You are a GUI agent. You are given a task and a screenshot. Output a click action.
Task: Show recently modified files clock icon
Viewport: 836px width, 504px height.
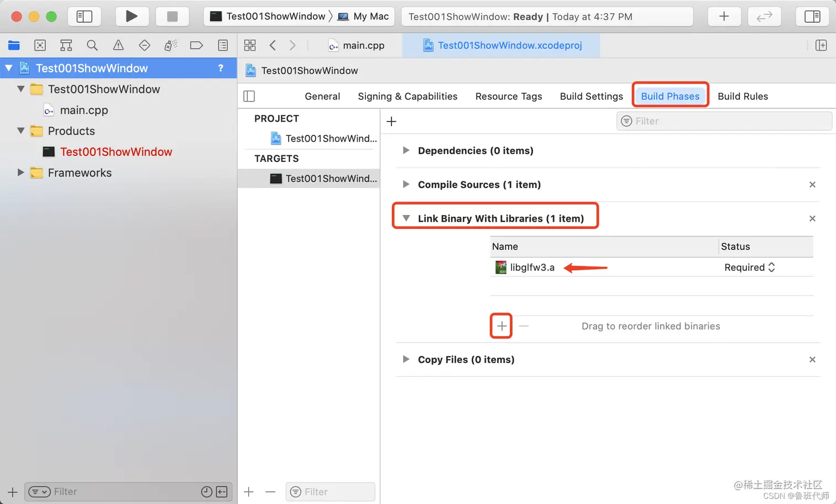(207, 491)
